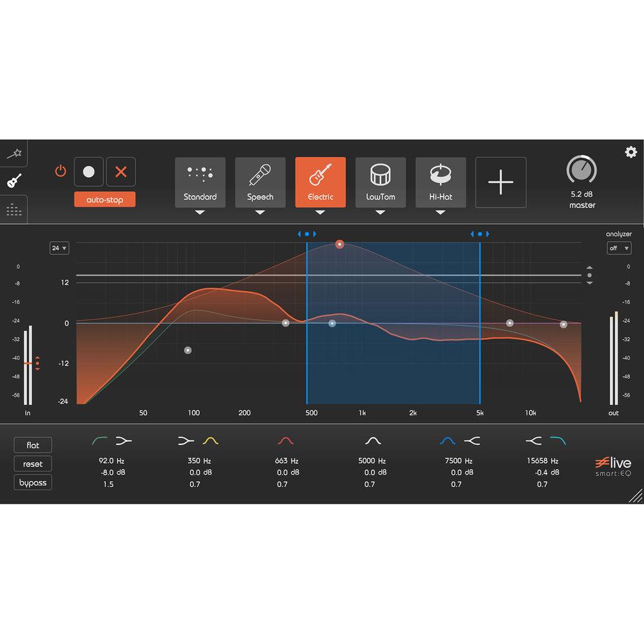Viewport: 644px width, 644px height.
Task: Toggle the plugin power button
Action: coord(61,171)
